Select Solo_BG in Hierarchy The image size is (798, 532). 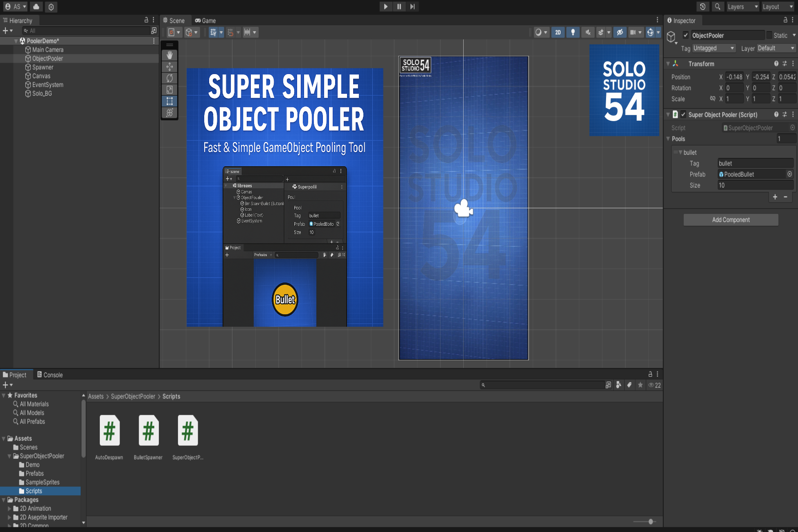(x=42, y=93)
